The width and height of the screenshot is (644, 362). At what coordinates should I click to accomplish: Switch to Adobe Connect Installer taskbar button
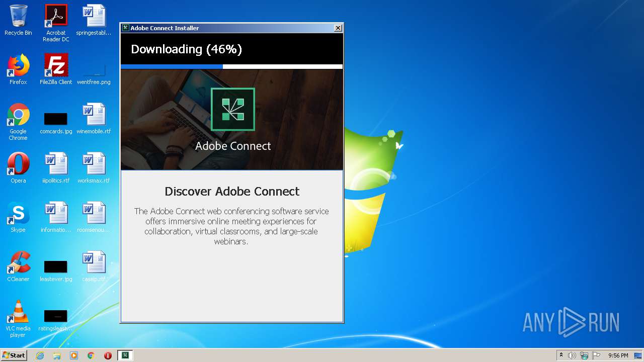click(x=125, y=355)
